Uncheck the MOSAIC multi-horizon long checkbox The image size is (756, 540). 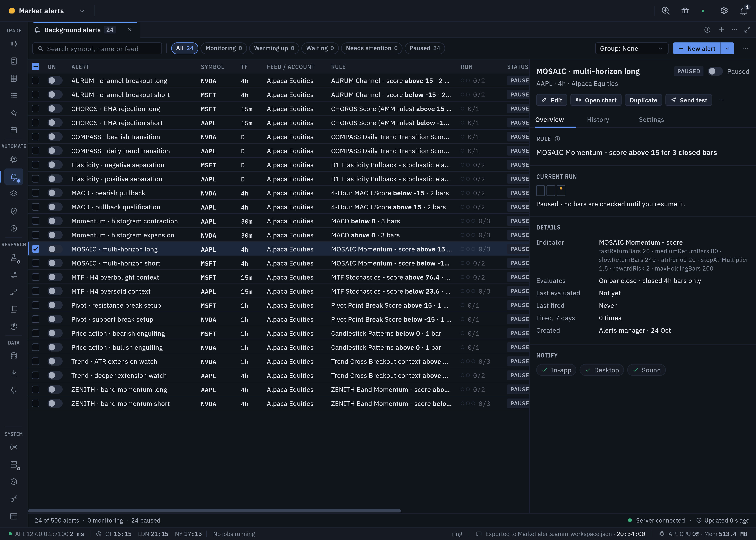(x=36, y=249)
